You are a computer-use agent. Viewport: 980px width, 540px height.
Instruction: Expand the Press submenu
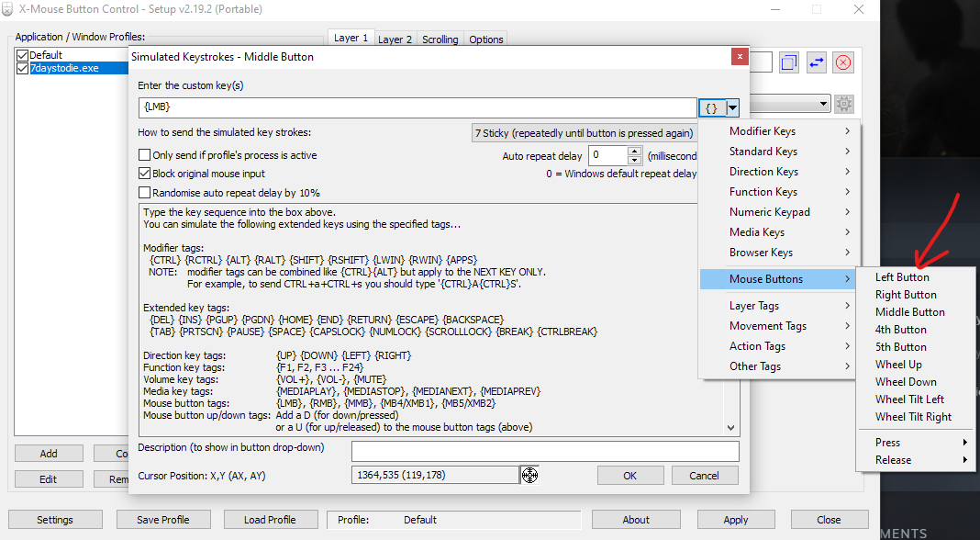point(916,443)
